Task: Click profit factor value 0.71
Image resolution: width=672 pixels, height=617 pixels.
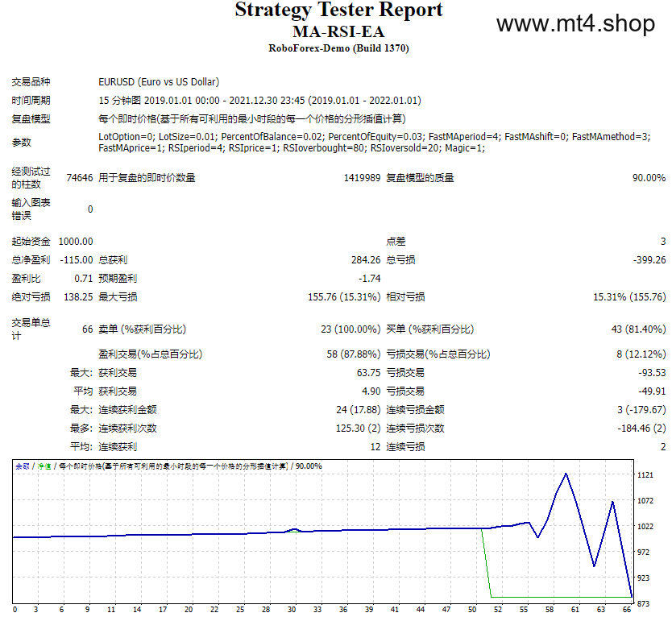Action: [84, 279]
